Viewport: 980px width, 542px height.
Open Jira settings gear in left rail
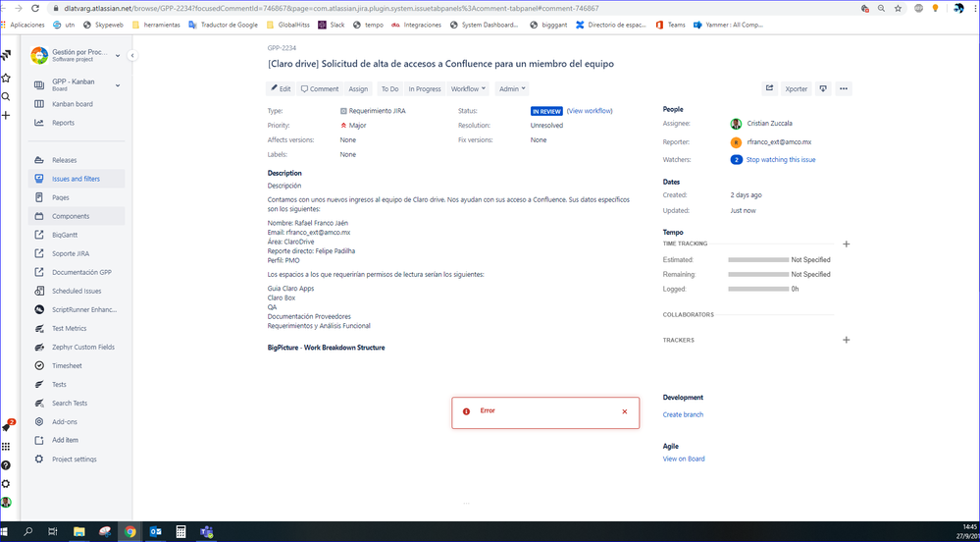click(x=6, y=484)
